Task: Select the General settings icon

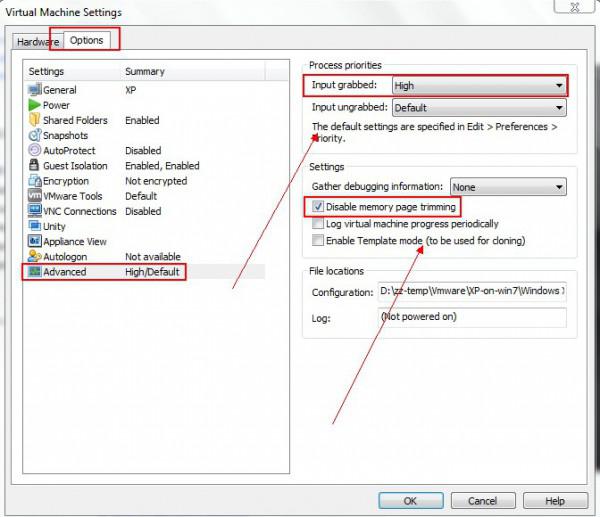Action: pos(34,90)
